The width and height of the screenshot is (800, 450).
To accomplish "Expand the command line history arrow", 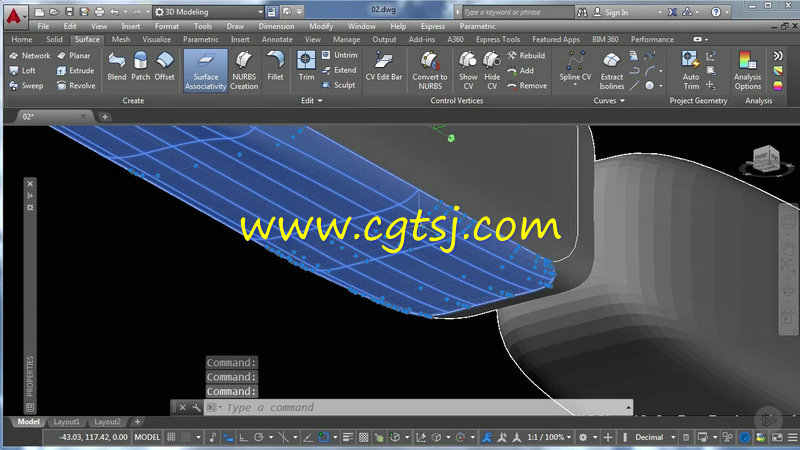I will tap(628, 407).
